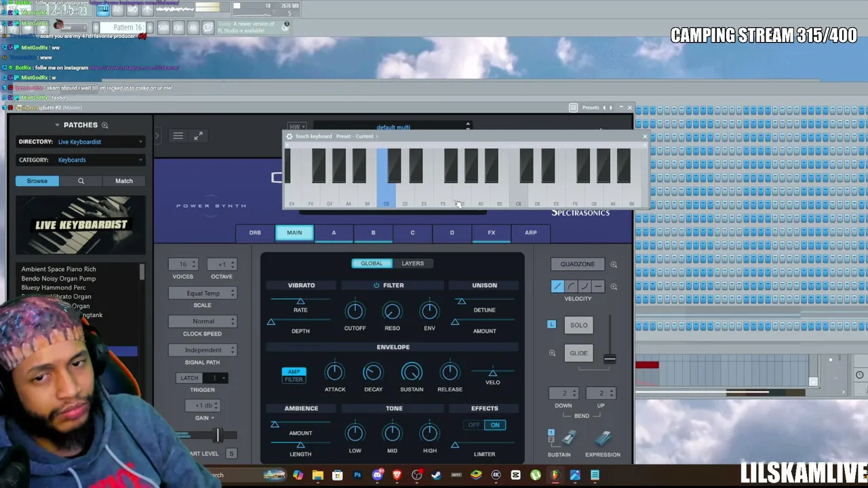The image size is (868, 488).
Task: Click the Browse button in patch browser
Action: click(x=37, y=181)
